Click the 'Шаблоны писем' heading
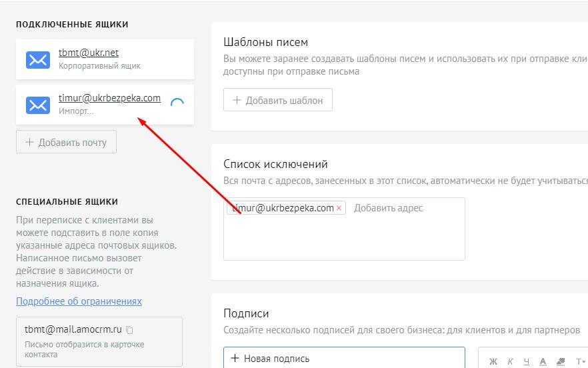Viewport: 588px width, 368px height. 265,42
